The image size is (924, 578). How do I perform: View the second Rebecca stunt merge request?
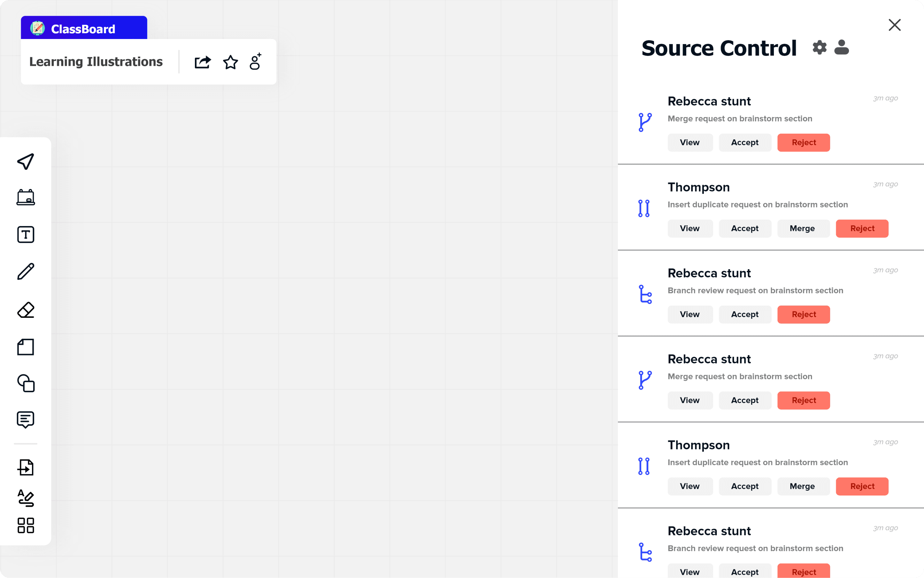(690, 401)
